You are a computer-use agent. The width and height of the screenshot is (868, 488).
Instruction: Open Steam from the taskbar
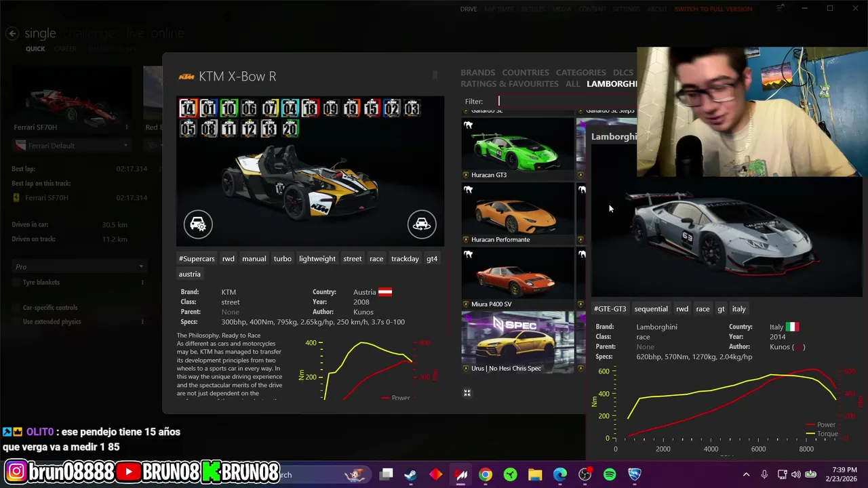[410, 474]
